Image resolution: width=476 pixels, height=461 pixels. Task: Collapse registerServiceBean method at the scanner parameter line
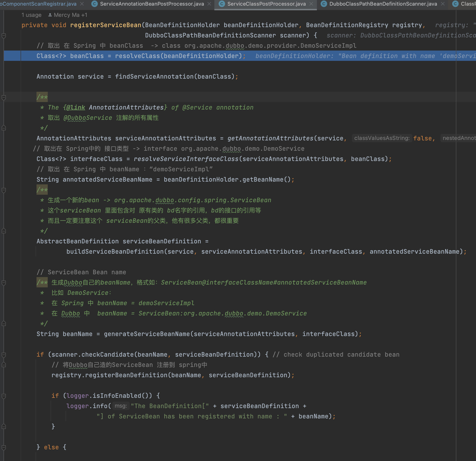tap(4, 36)
